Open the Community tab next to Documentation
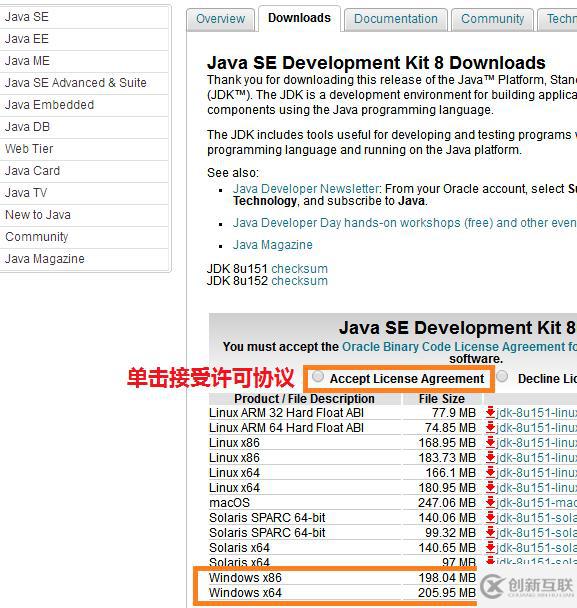The width and height of the screenshot is (577, 608). 492,19
